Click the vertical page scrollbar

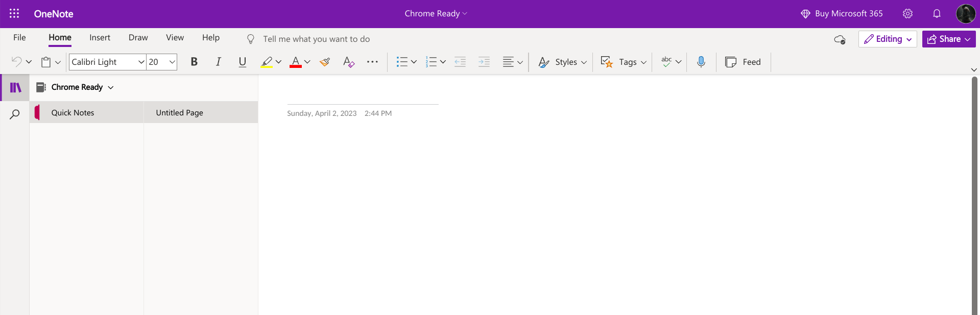974,196
